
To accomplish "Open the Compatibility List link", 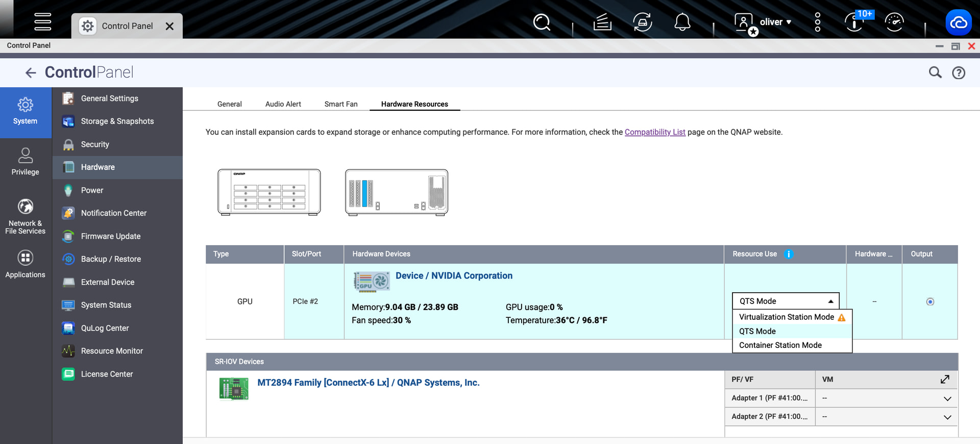I will pyautogui.click(x=654, y=132).
